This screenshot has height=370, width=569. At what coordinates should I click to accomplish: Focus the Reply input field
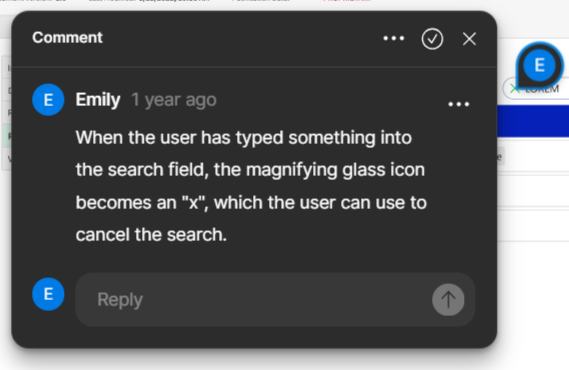[x=254, y=300]
